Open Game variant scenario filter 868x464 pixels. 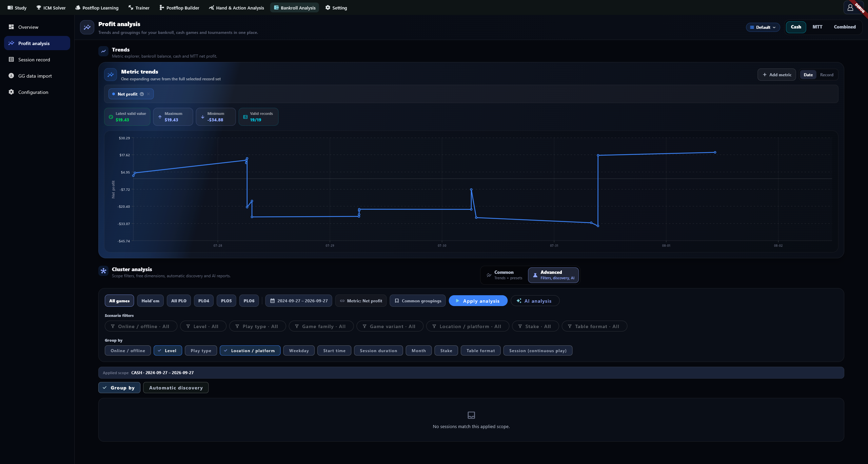click(390, 326)
